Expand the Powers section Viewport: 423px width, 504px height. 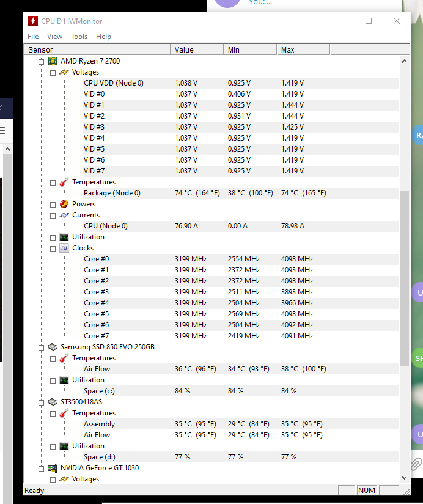(x=53, y=205)
